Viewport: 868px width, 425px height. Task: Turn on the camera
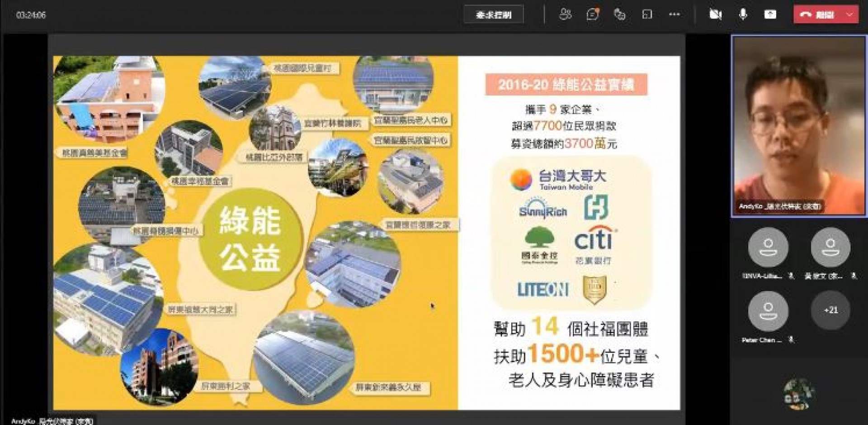715,14
